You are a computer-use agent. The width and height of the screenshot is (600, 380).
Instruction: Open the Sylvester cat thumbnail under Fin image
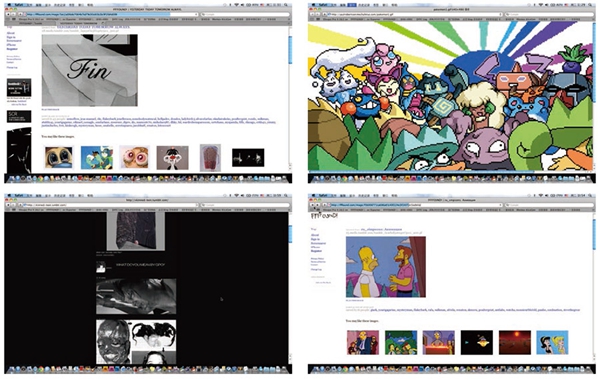172,157
